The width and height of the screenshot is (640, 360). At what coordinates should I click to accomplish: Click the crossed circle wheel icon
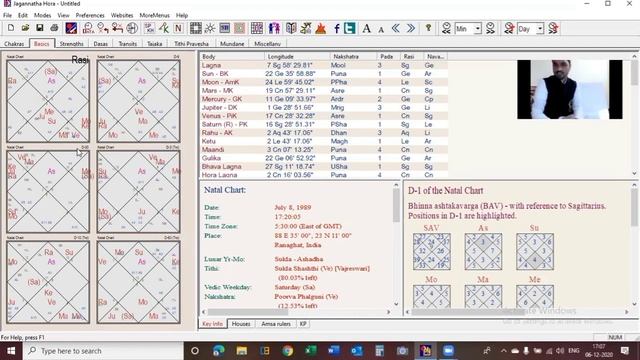[x=132, y=28]
